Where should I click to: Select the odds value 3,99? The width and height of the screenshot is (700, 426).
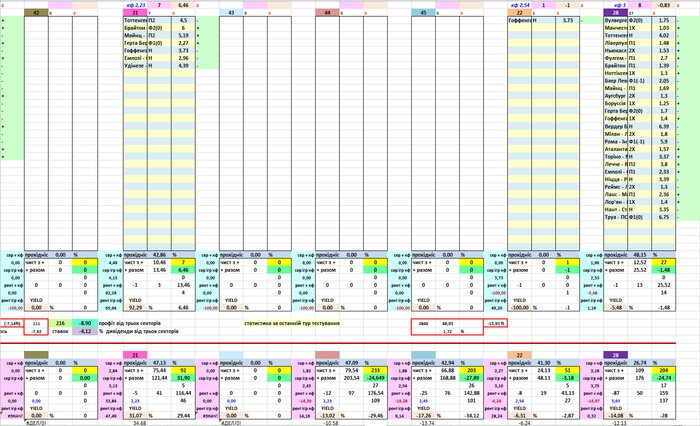point(664,179)
